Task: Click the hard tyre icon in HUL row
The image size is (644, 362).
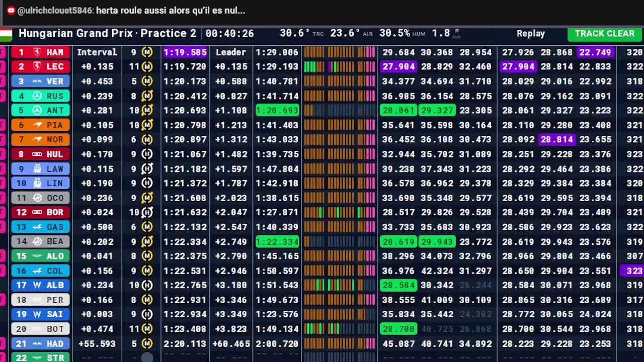Action: point(147,154)
